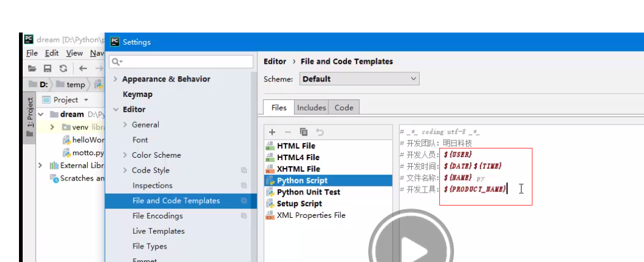Click the copy icon beside Inspections
Viewport: 644px width, 262px height.
(x=243, y=185)
